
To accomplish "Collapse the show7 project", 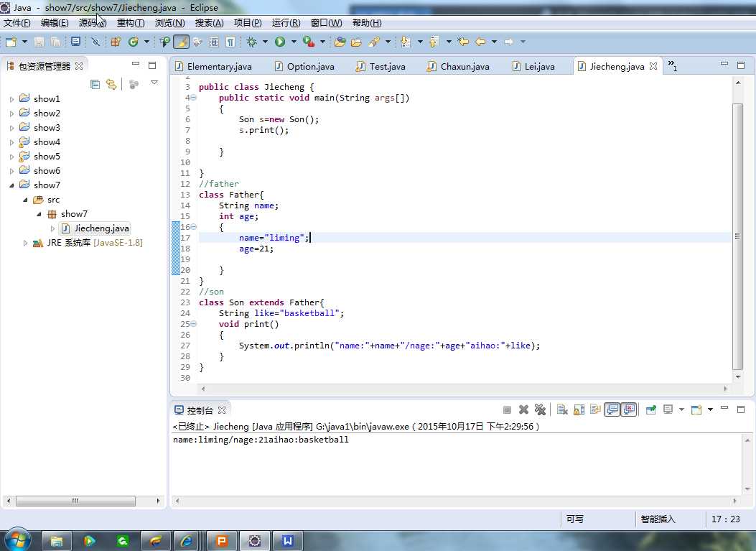I will pyautogui.click(x=11, y=185).
